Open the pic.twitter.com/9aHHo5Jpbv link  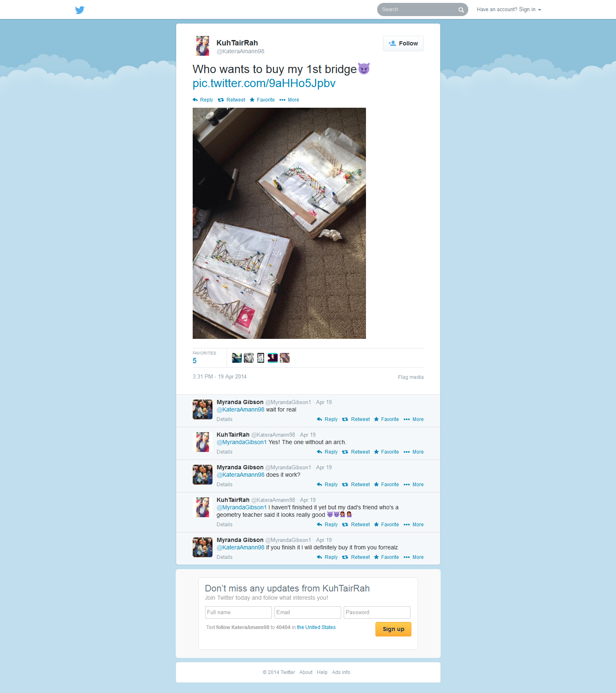264,83
